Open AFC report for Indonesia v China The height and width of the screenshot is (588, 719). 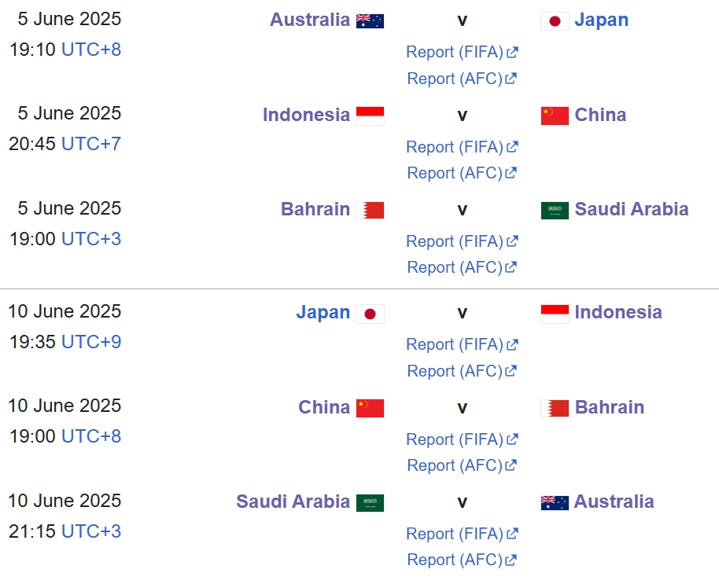point(454,173)
